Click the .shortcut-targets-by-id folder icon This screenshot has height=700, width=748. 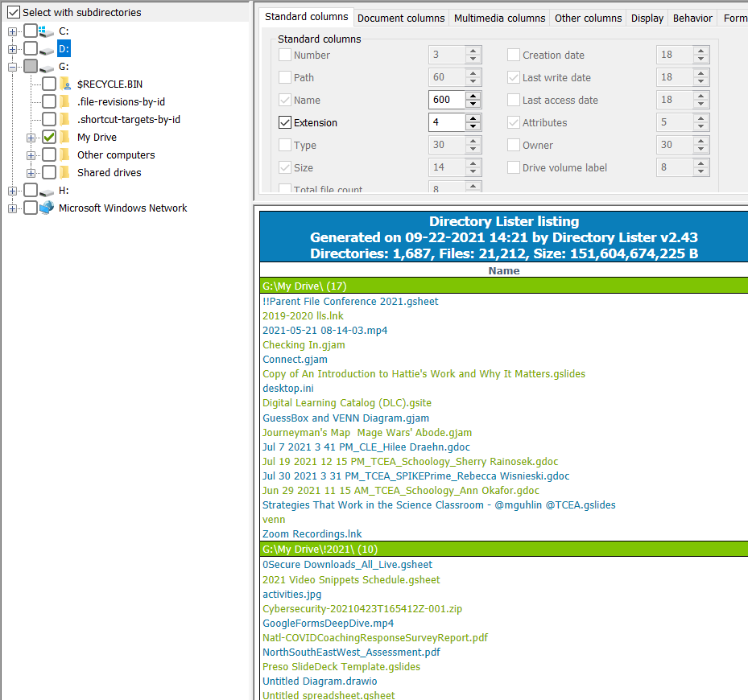[65, 119]
